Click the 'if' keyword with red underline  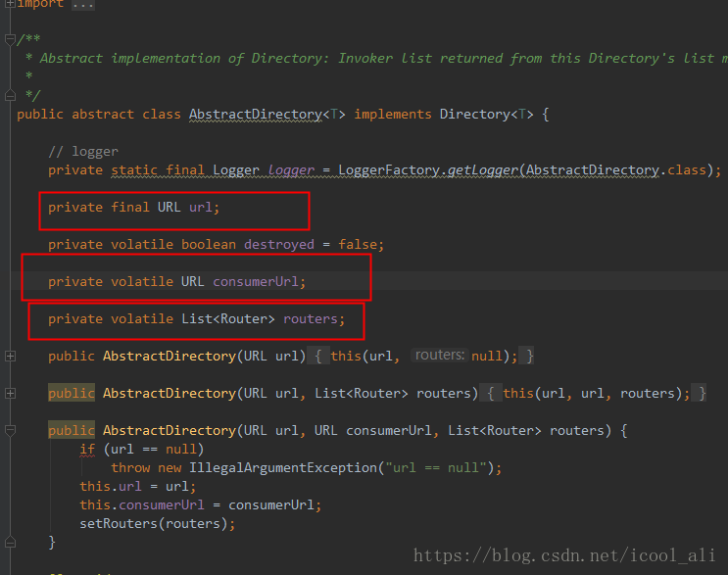click(87, 450)
